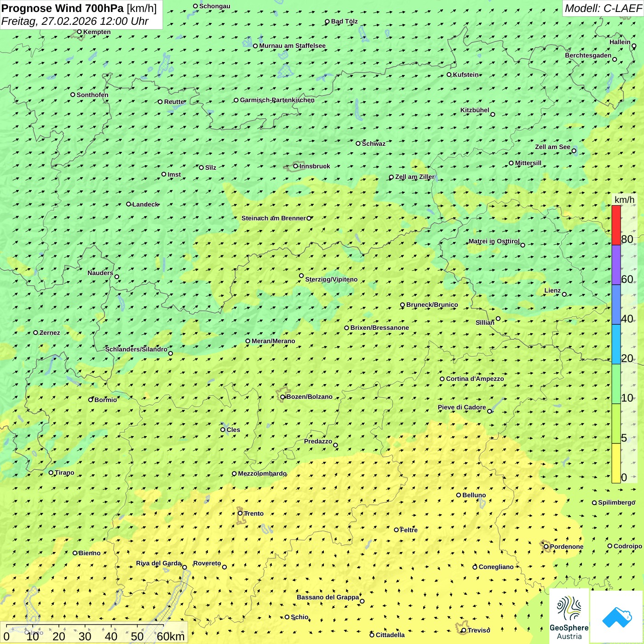The height and width of the screenshot is (644, 644).
Task: Click the Hallein location marker
Action: pyautogui.click(x=634, y=46)
